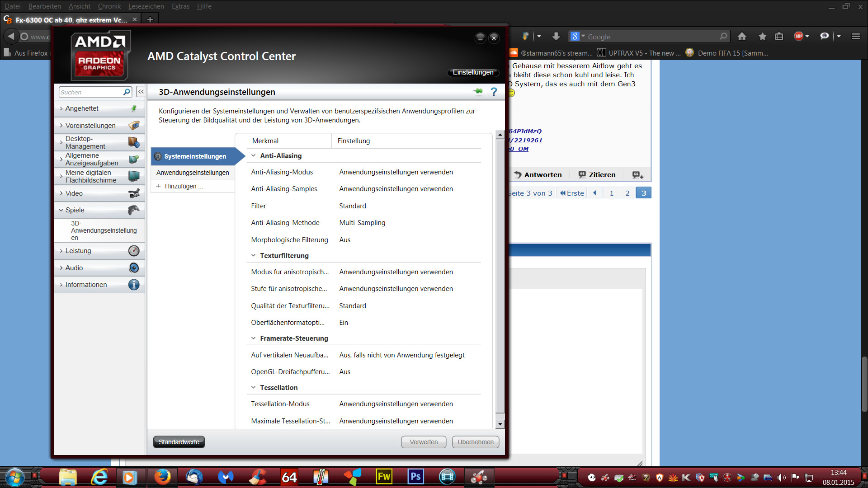The width and height of the screenshot is (868, 488).
Task: Click Antworten in the forum page
Action: (x=538, y=175)
